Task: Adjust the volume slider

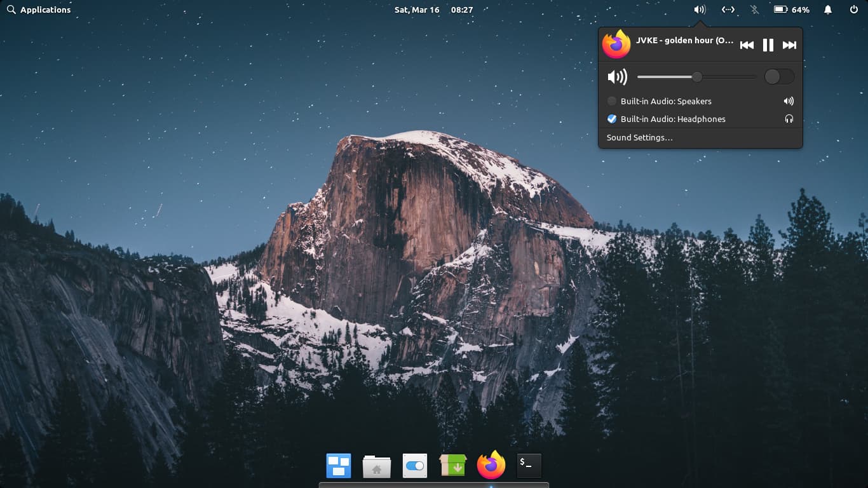Action: point(696,77)
